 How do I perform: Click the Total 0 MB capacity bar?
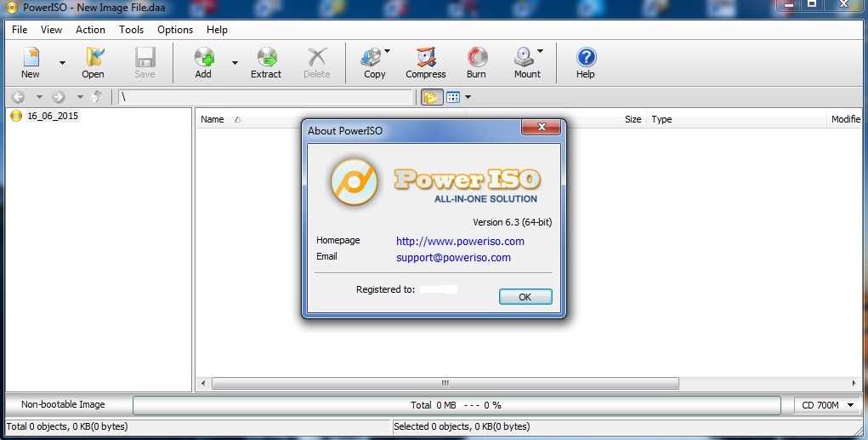point(457,406)
